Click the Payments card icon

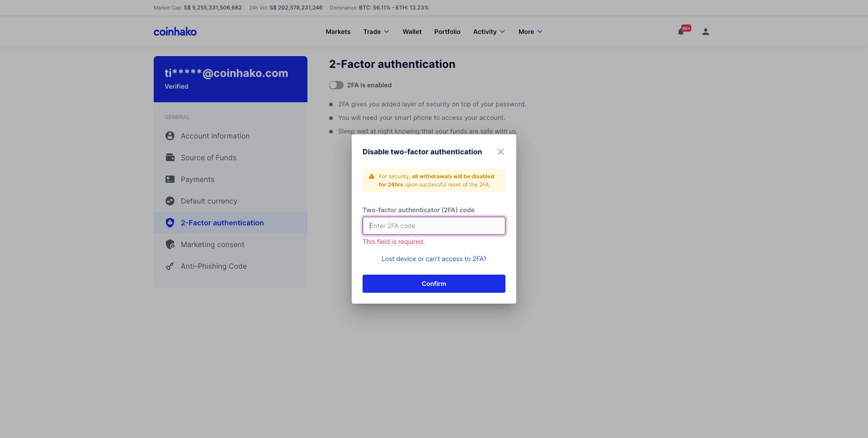170,179
